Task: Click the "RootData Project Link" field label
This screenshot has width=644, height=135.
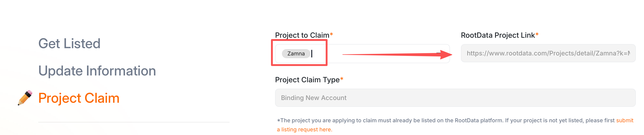Action: (498, 35)
